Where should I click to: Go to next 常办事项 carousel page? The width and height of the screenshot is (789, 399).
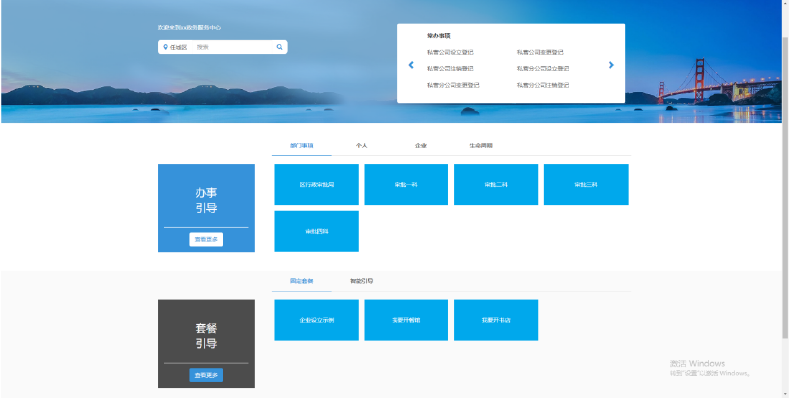(x=611, y=65)
